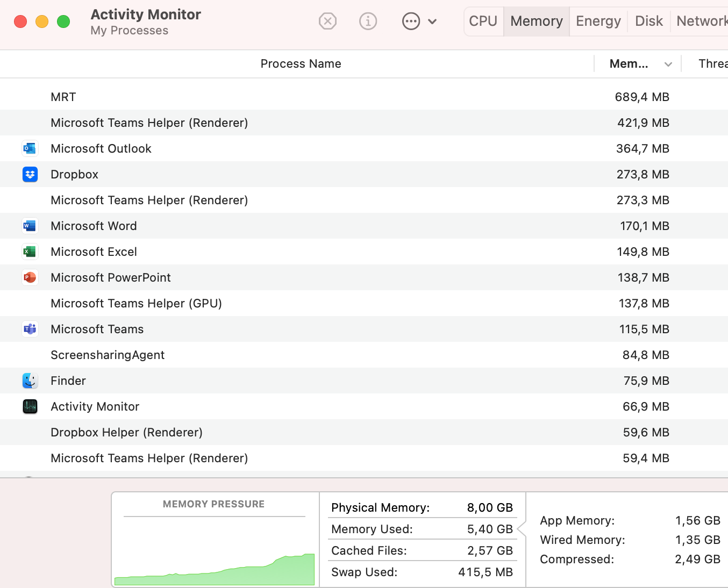Click the Wired Memory 1,35 GB entry
This screenshot has height=588, width=728.
click(630, 540)
